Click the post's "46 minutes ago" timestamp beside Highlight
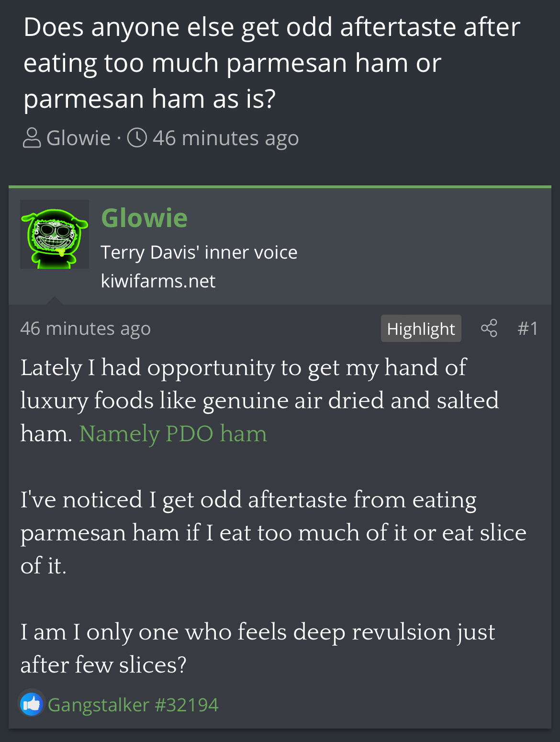The image size is (560, 742). [x=85, y=329]
